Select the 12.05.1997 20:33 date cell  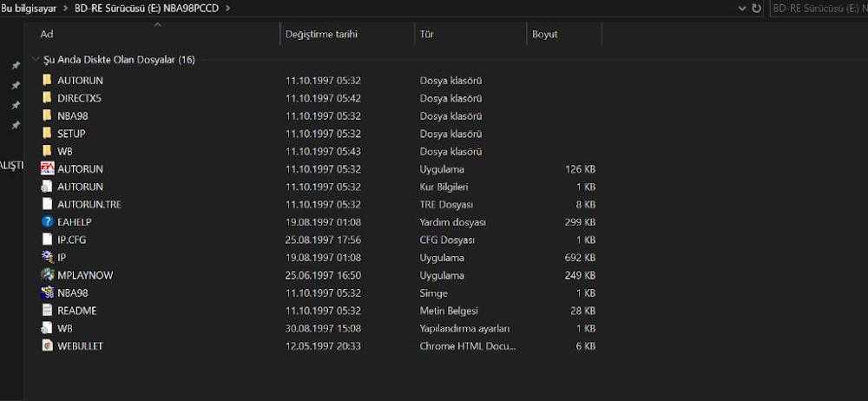click(323, 346)
